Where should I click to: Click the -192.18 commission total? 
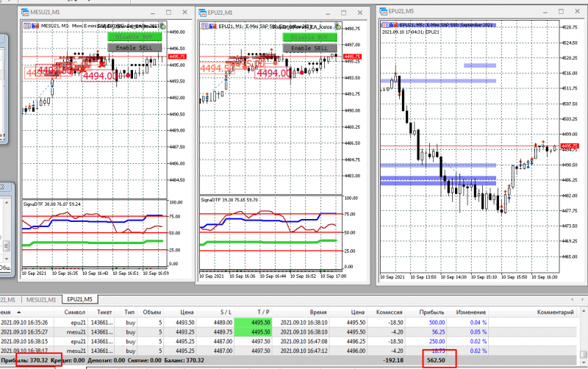(393, 360)
